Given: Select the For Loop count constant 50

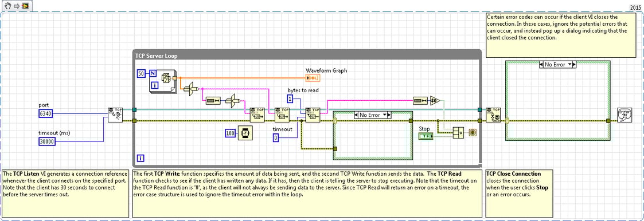Looking at the screenshot, I should point(142,73).
